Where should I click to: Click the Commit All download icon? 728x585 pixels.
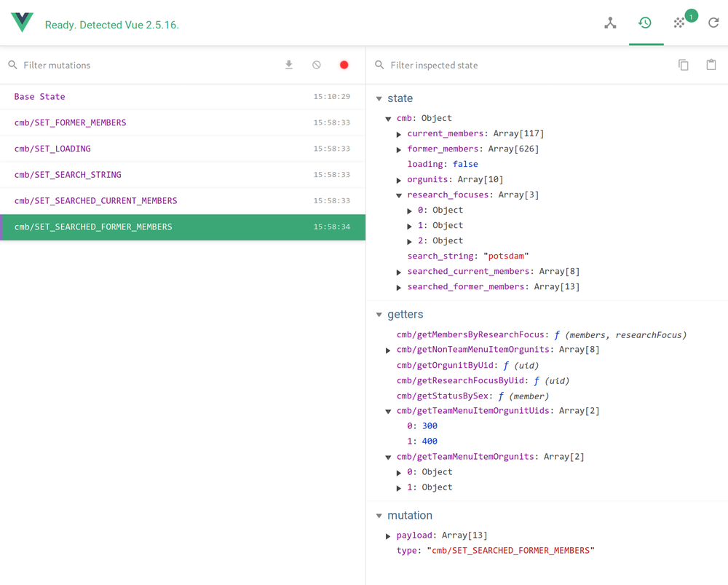point(289,65)
